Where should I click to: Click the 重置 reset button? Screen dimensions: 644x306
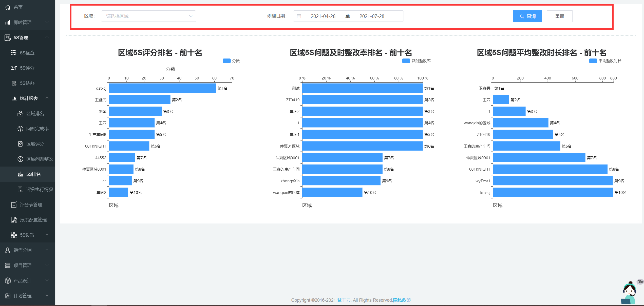pyautogui.click(x=559, y=16)
